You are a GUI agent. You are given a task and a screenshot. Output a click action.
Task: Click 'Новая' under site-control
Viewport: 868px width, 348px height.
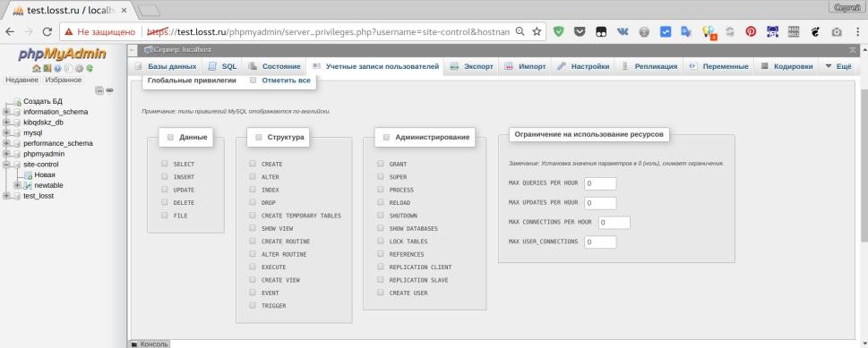click(x=44, y=174)
